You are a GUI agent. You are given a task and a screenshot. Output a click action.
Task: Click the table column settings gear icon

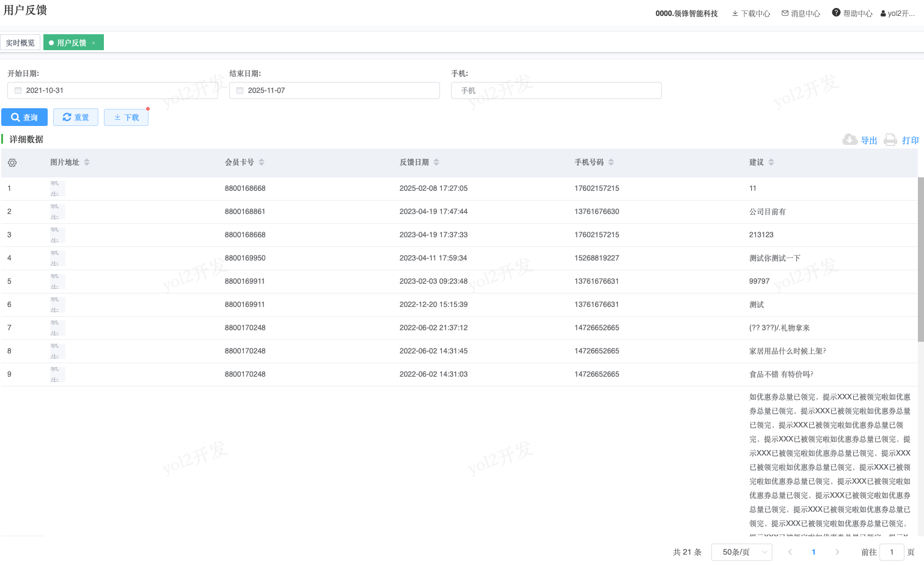(12, 163)
